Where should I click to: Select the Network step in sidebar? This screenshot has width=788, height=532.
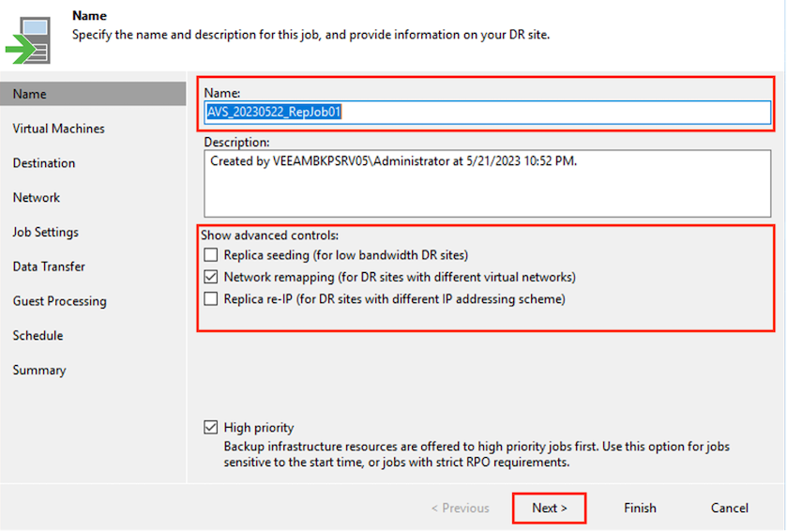point(37,198)
